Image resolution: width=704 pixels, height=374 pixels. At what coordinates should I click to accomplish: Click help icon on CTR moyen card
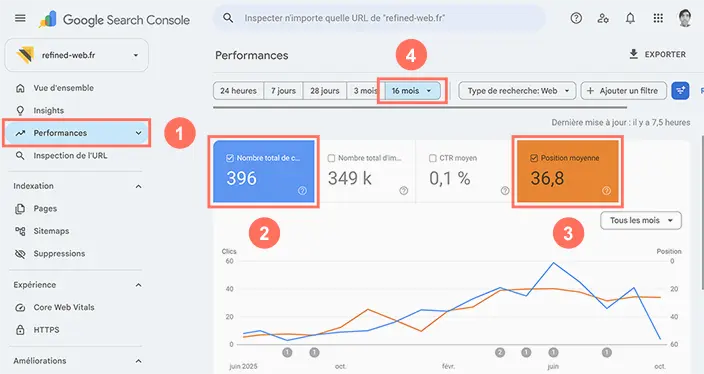click(x=505, y=191)
